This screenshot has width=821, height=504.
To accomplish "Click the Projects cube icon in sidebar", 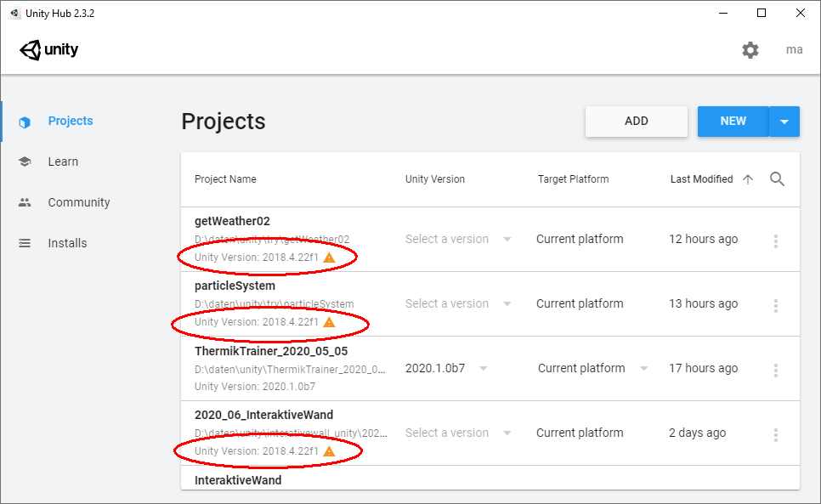I will [25, 122].
